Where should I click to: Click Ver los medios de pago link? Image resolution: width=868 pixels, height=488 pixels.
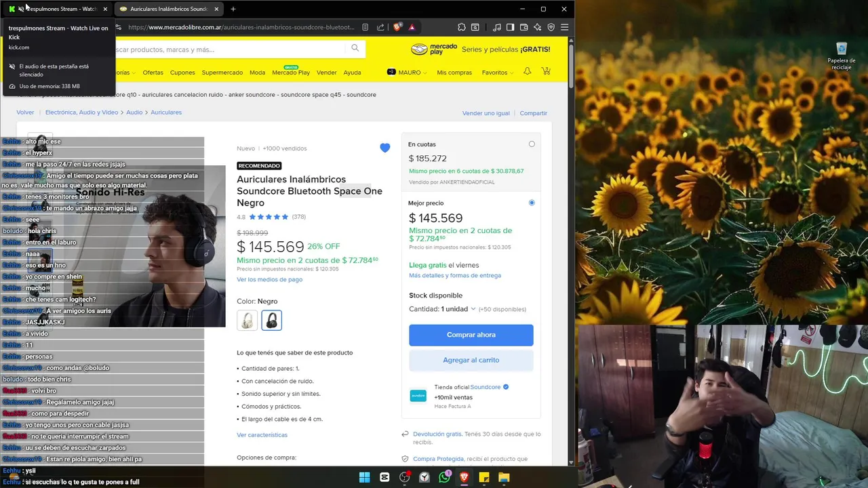coord(269,279)
